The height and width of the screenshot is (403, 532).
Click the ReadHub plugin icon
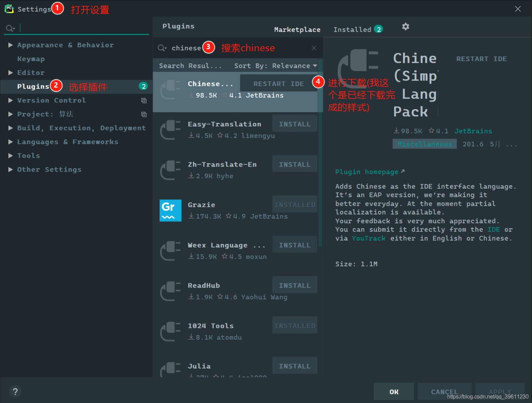[x=170, y=291]
